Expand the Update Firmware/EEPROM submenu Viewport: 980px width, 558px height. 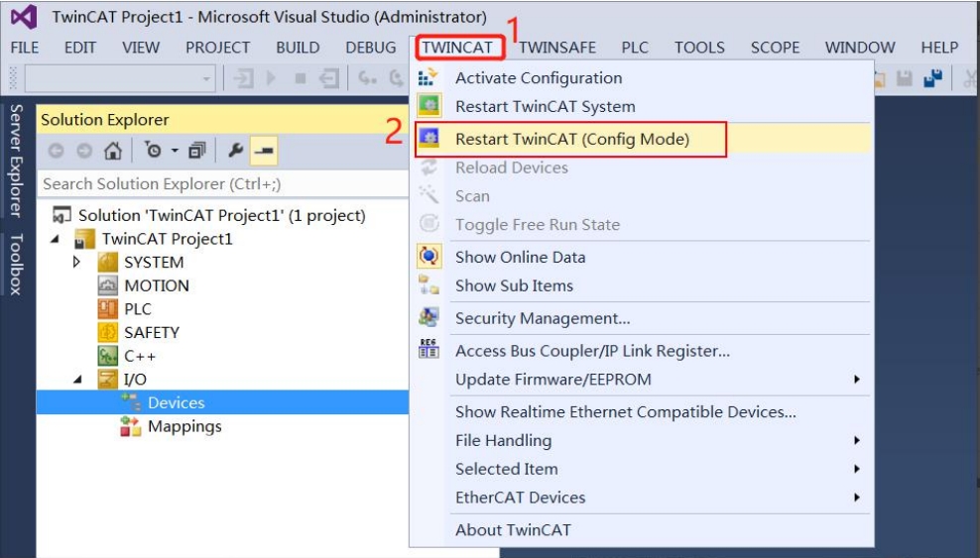856,380
